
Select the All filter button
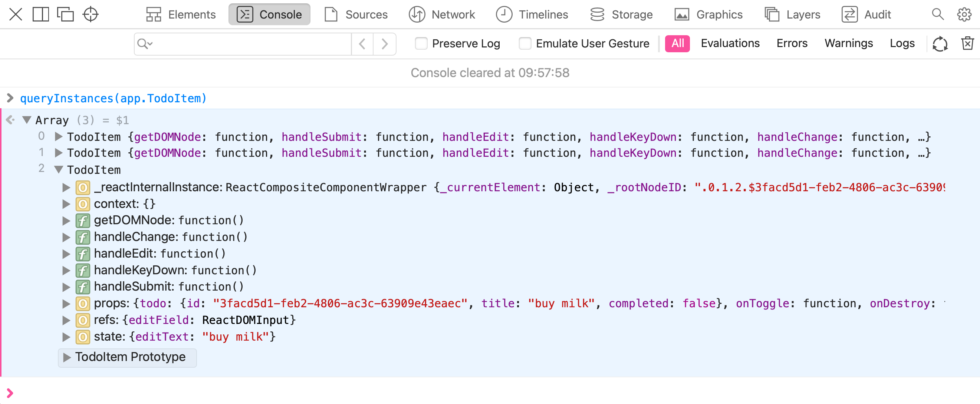[x=677, y=43]
